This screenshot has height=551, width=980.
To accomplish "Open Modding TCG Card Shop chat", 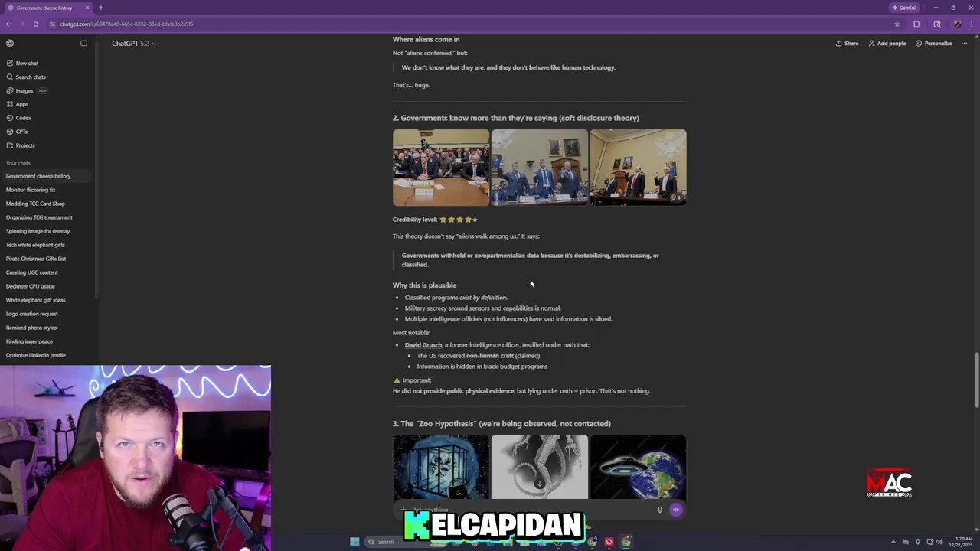I will 35,204.
